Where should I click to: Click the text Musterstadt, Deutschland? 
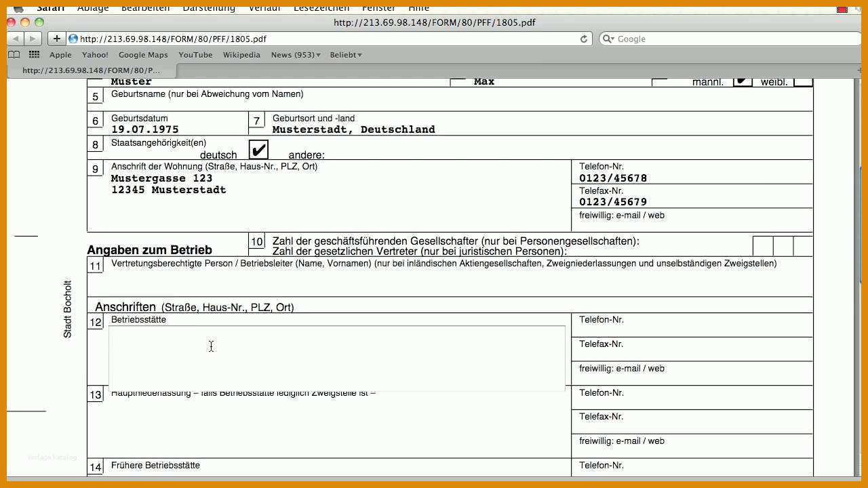[354, 129]
